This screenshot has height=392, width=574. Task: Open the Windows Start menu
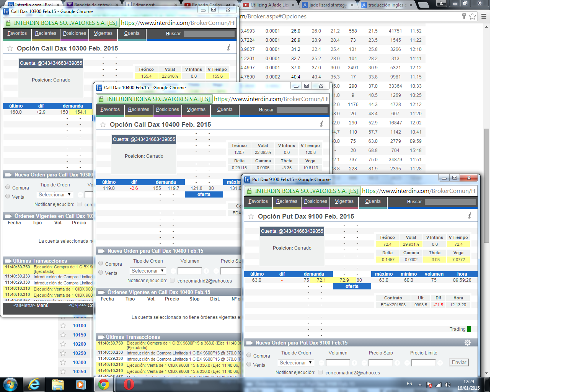pyautogui.click(x=10, y=384)
